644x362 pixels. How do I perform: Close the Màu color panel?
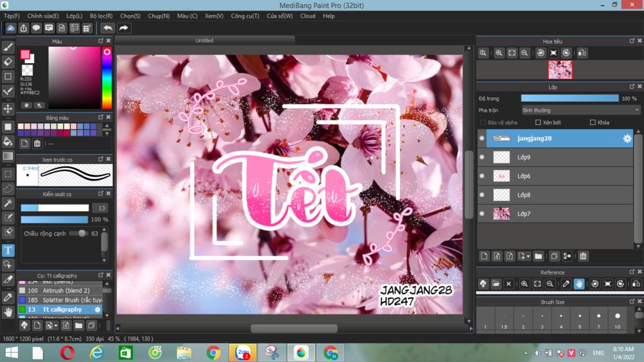point(108,41)
